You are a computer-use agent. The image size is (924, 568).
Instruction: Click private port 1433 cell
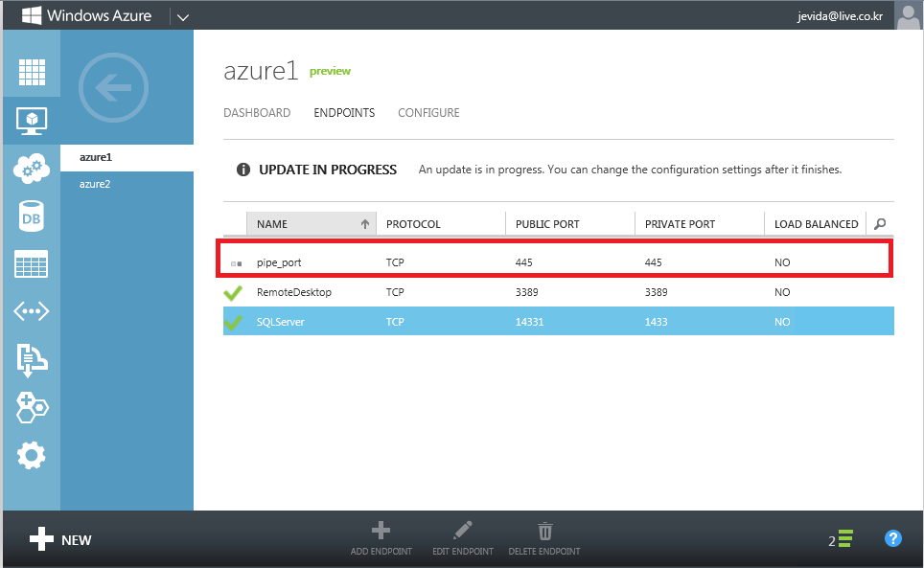click(656, 322)
